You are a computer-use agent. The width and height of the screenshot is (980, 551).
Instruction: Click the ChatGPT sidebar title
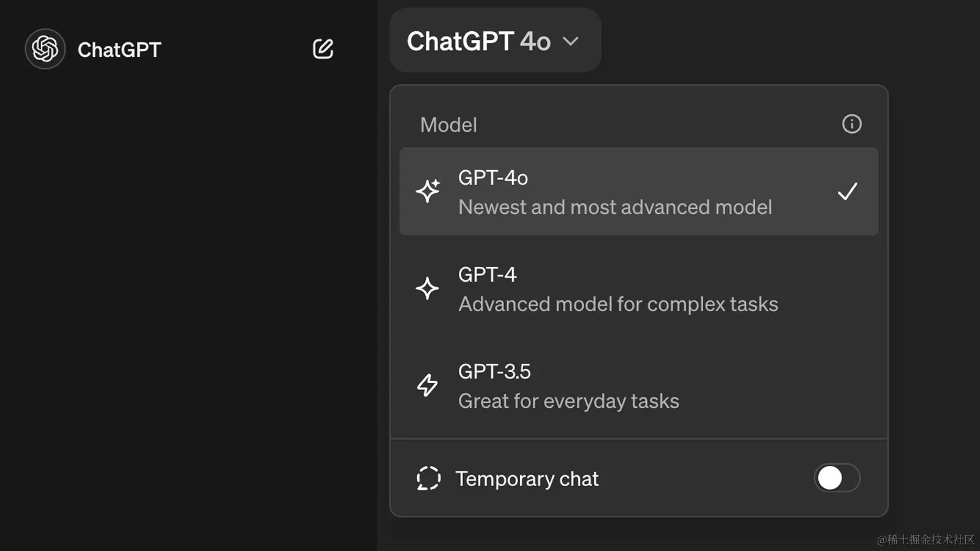pyautogui.click(x=119, y=49)
